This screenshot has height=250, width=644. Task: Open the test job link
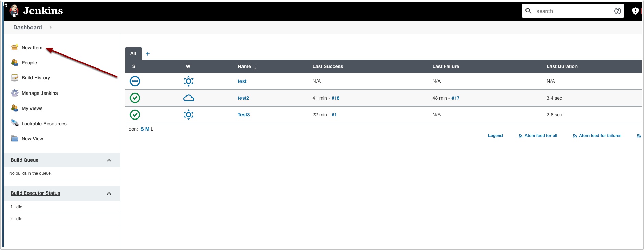[242, 81]
